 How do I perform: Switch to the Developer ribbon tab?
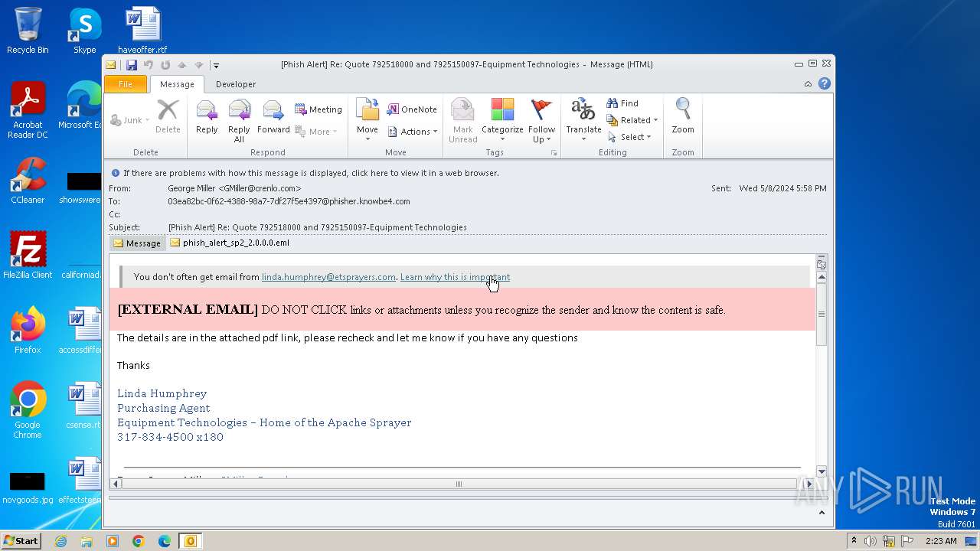point(236,84)
